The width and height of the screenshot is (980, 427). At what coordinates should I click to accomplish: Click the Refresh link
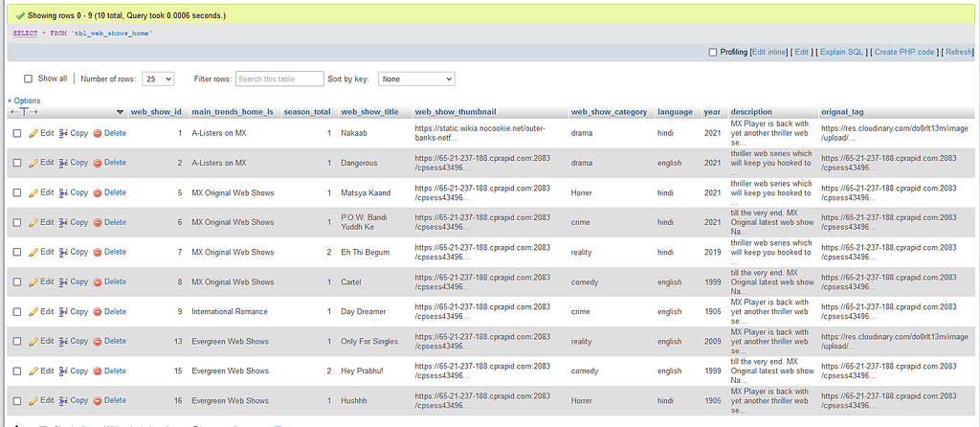pyautogui.click(x=959, y=53)
